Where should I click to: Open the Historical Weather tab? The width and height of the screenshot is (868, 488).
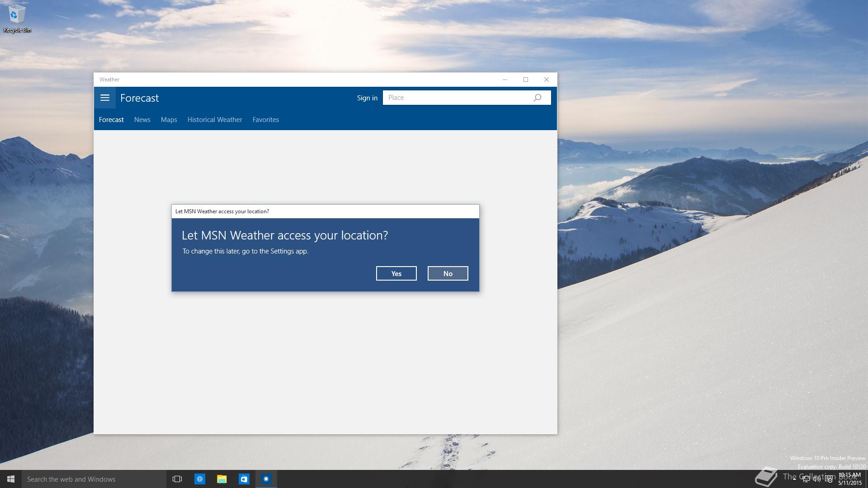215,120
